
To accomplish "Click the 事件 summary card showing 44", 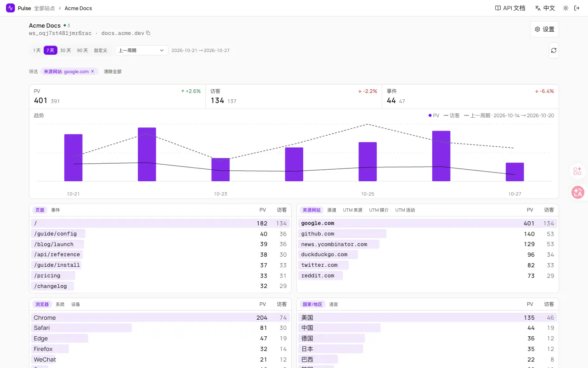I will [x=470, y=96].
